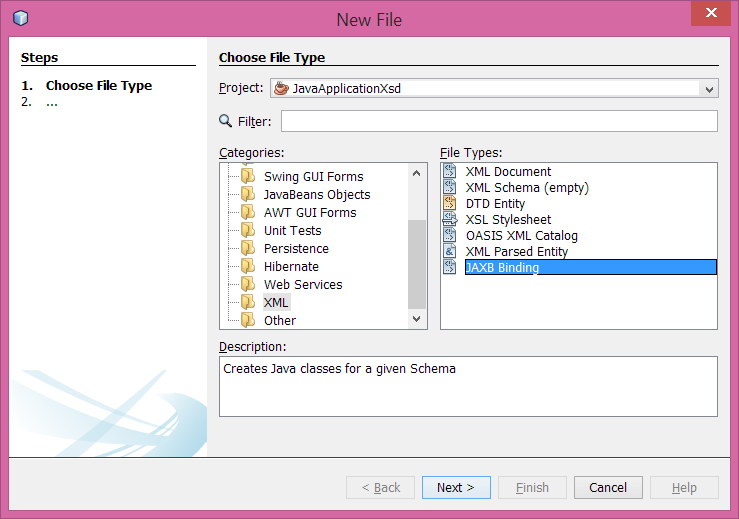Click the Description text area
Image resolution: width=739 pixels, height=519 pixels.
click(x=468, y=387)
